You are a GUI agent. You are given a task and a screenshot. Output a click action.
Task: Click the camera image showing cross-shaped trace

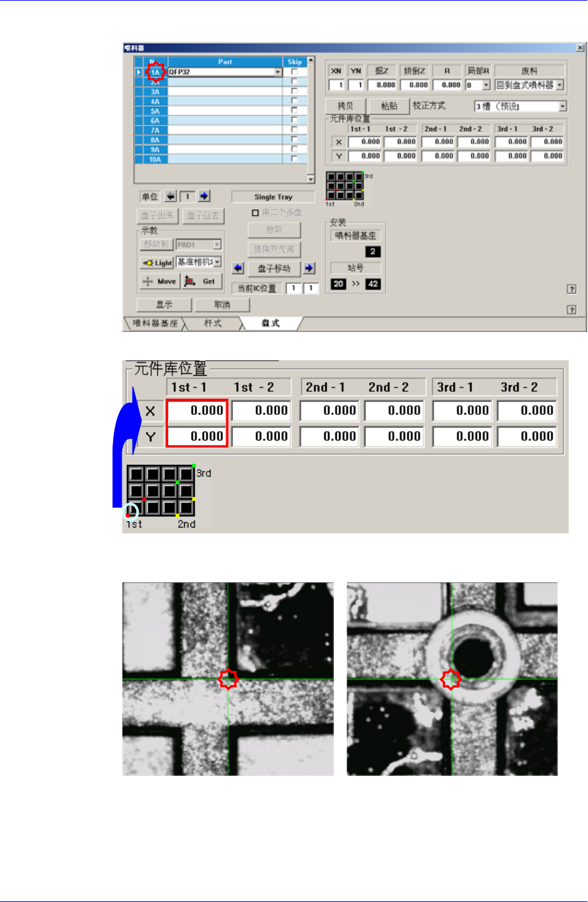228,679
